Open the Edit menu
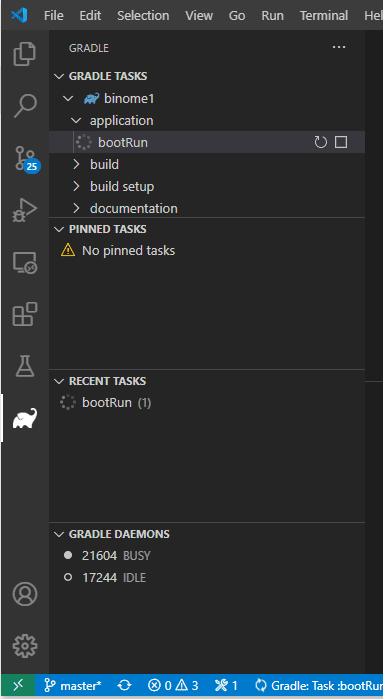 (x=90, y=16)
